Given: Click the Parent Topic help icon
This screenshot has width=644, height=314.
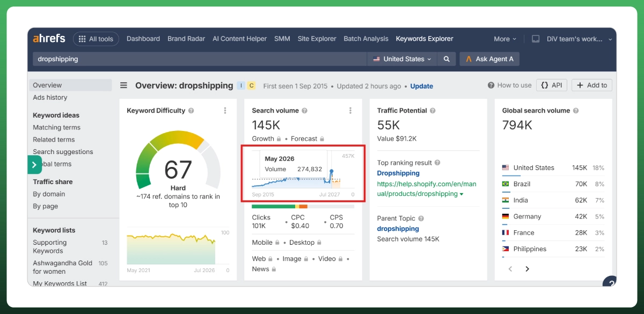Looking at the screenshot, I should tap(421, 218).
